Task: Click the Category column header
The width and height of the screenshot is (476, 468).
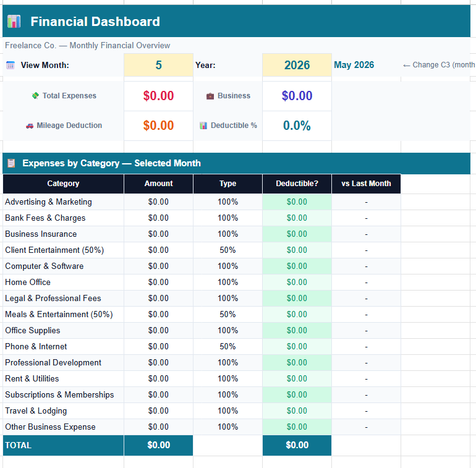Action: (63, 184)
